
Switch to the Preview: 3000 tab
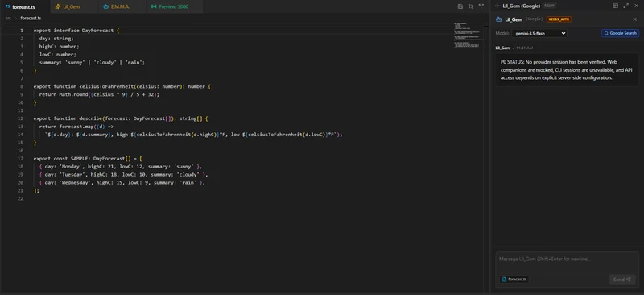[x=174, y=6]
